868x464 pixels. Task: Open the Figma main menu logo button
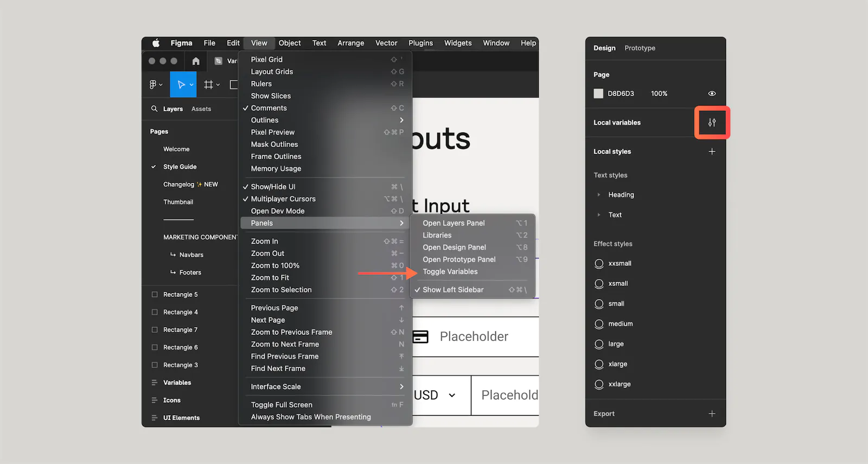(153, 85)
